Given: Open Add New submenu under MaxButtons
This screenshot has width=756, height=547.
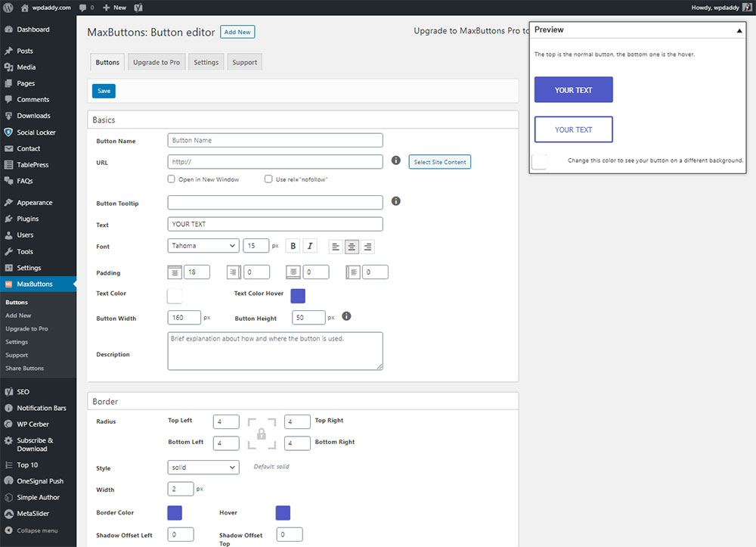Looking at the screenshot, I should [18, 315].
